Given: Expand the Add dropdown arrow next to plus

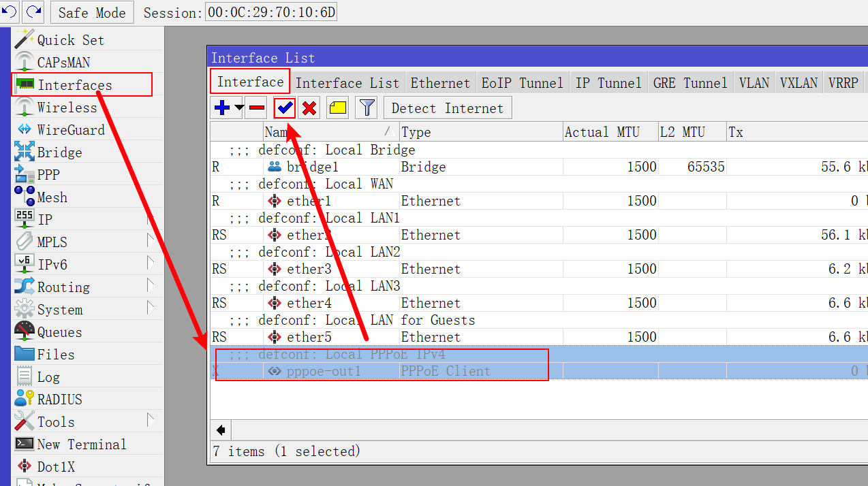Looking at the screenshot, I should tap(238, 108).
